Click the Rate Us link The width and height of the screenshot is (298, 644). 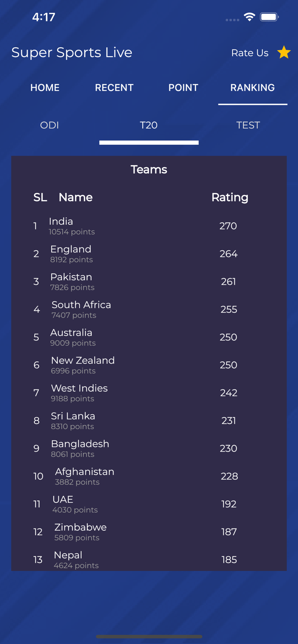[x=250, y=53]
